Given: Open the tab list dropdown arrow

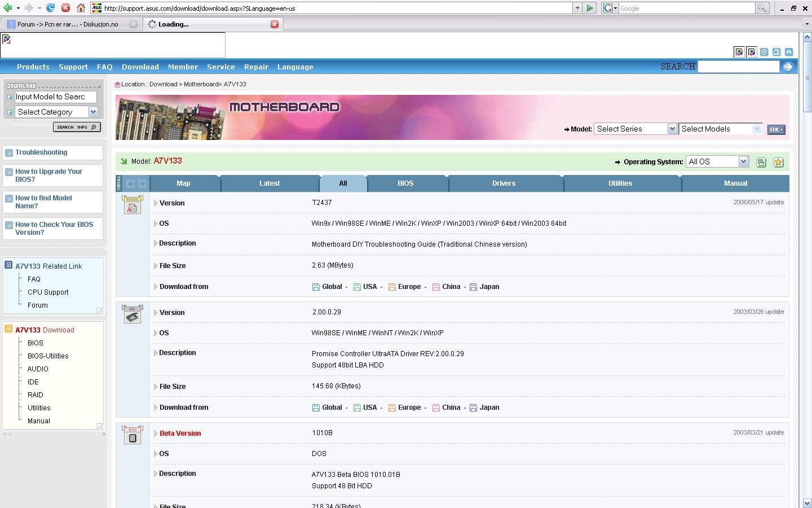Looking at the screenshot, I should click(x=807, y=24).
